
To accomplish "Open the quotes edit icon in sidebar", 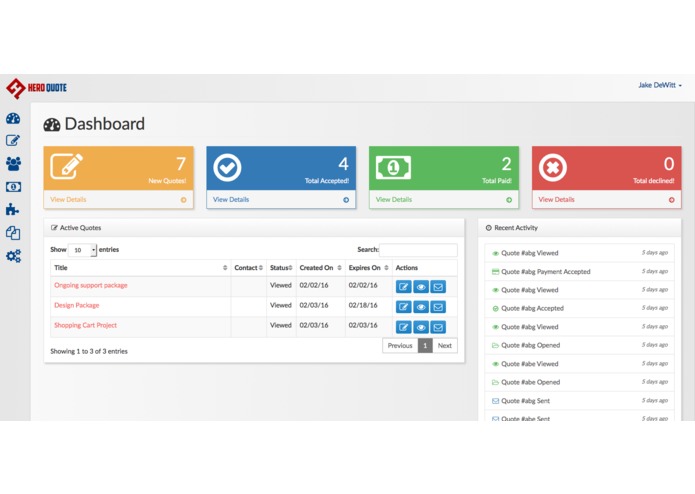I will pyautogui.click(x=13, y=140).
